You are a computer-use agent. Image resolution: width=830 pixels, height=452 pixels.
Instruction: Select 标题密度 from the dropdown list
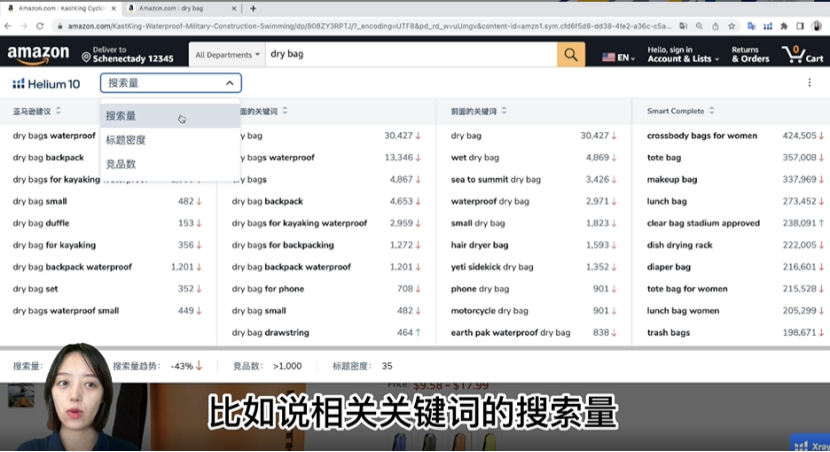[126, 140]
